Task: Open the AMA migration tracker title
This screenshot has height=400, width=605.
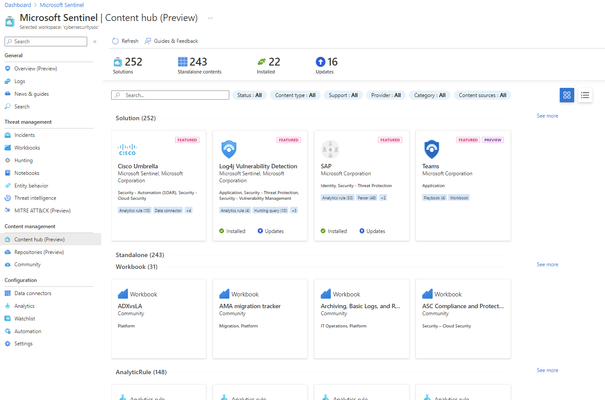Action: tap(250, 306)
